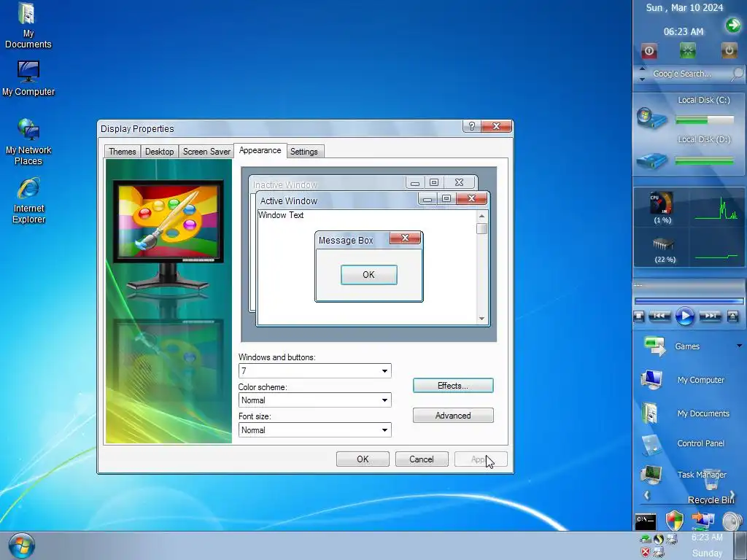Click the green standby sidebar button

pos(687,50)
